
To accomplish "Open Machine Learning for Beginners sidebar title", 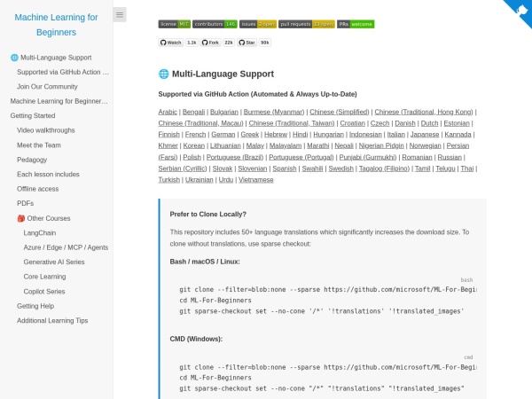I will 57,25.
